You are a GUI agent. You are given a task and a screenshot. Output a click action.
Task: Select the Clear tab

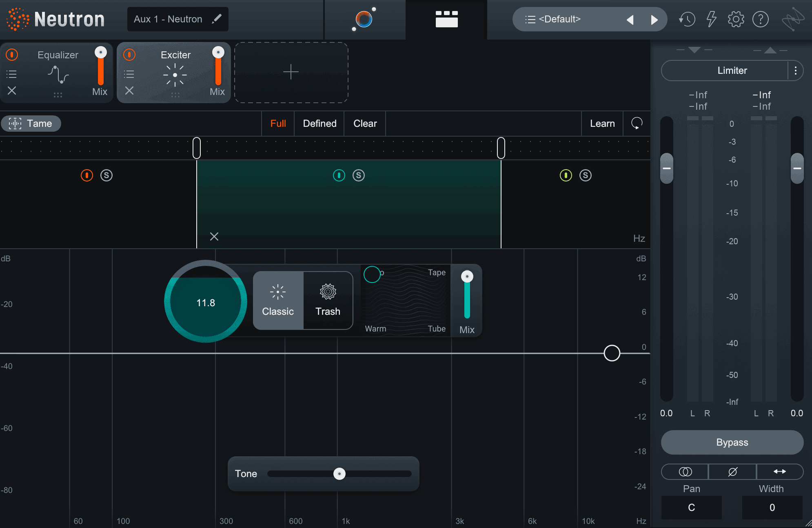[x=365, y=124]
